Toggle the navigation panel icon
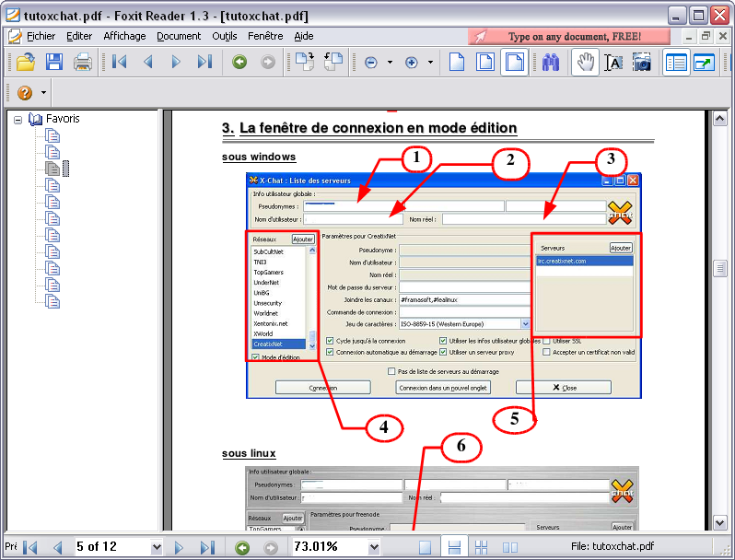 point(676,62)
